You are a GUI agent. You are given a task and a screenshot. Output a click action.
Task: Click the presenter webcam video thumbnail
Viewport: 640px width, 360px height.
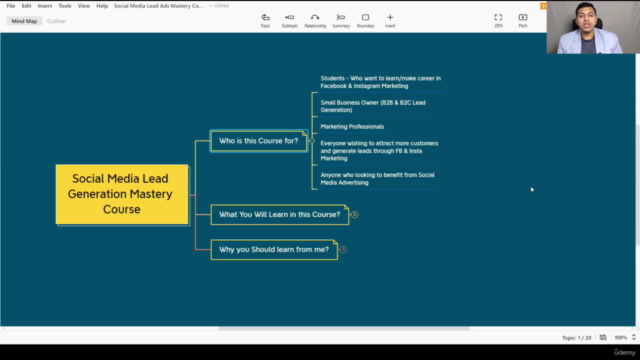(x=593, y=27)
